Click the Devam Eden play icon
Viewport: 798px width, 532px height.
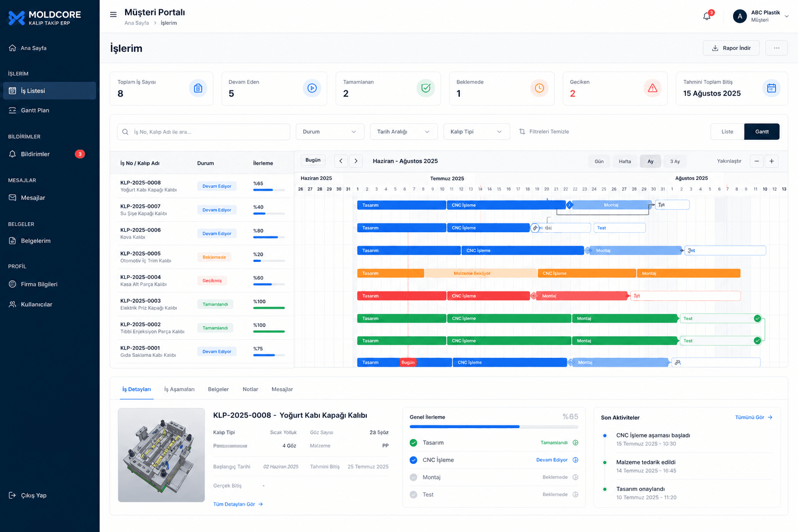pos(312,88)
